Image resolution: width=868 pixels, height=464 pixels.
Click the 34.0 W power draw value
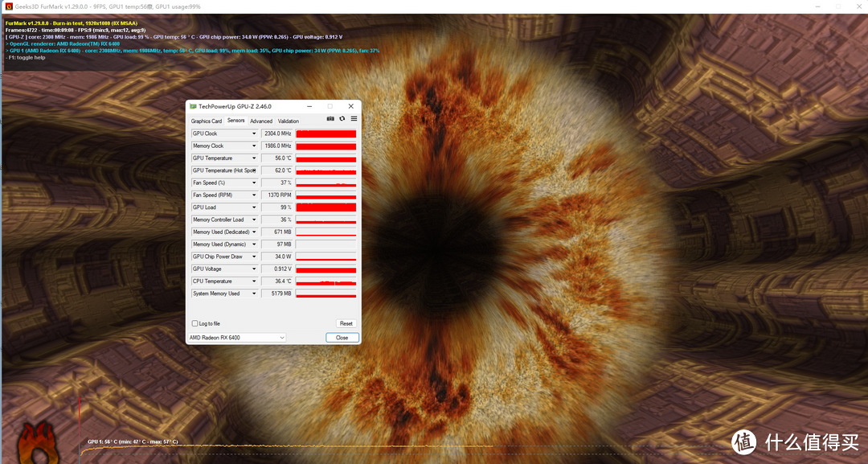coord(276,257)
